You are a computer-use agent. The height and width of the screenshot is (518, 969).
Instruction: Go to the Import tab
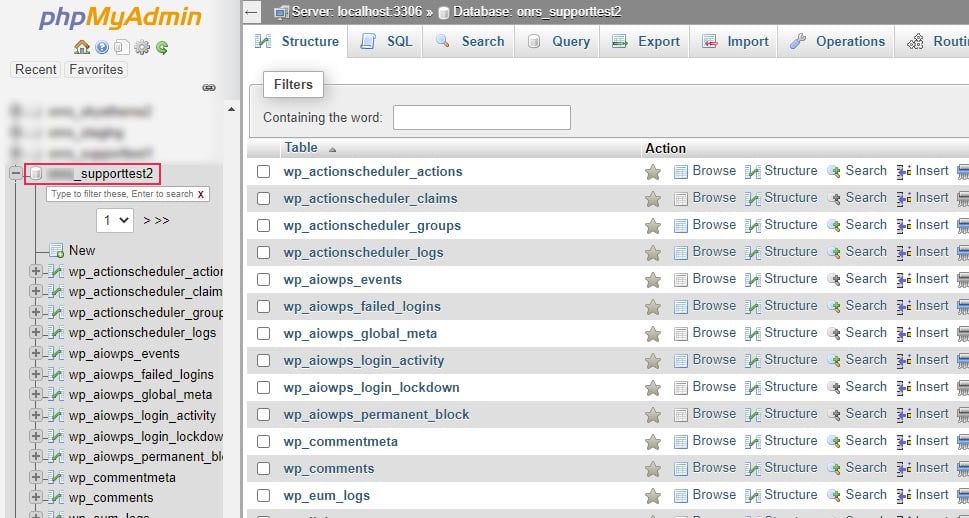pos(735,41)
